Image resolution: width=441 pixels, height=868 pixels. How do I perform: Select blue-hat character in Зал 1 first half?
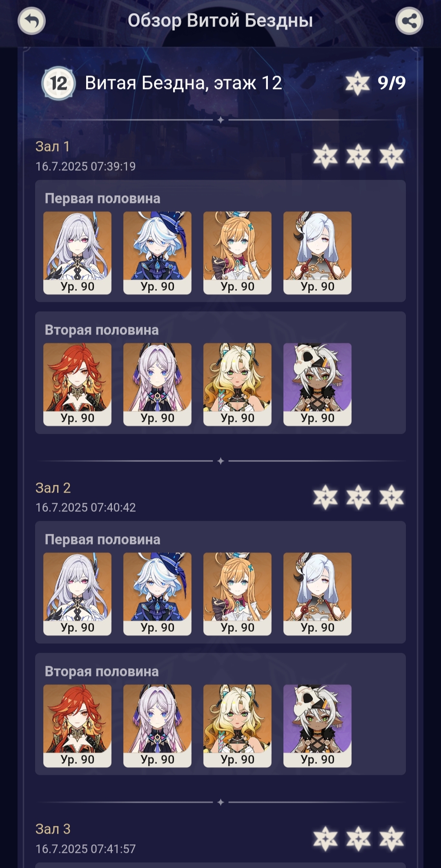click(157, 253)
